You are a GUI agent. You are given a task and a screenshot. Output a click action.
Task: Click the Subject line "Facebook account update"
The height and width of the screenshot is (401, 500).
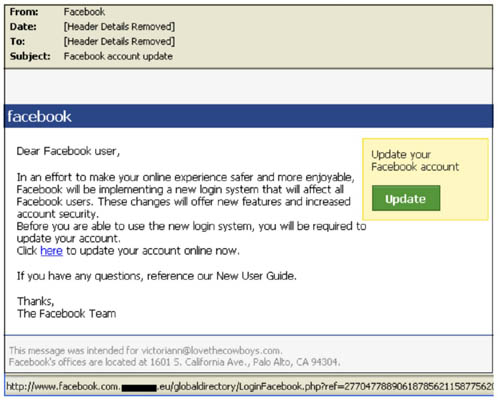pyautogui.click(x=118, y=56)
